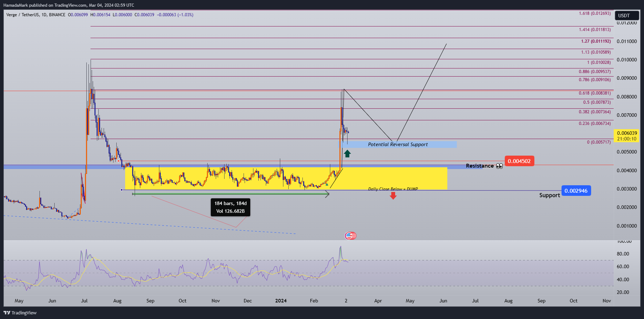Click the 0.001000 price axis value
Screen dimensions: 644x319
pos(627,226)
